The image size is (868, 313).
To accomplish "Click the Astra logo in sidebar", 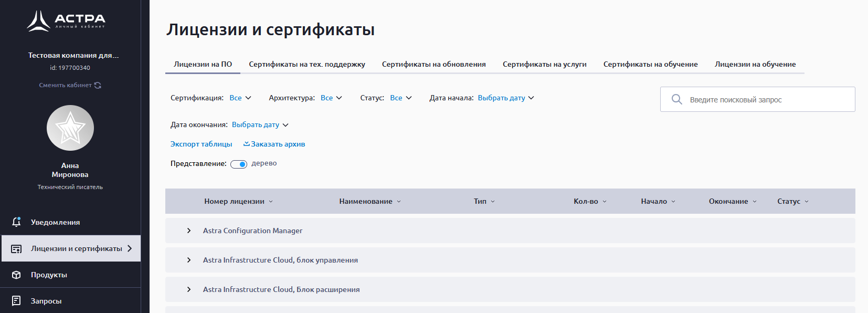I will tap(66, 21).
